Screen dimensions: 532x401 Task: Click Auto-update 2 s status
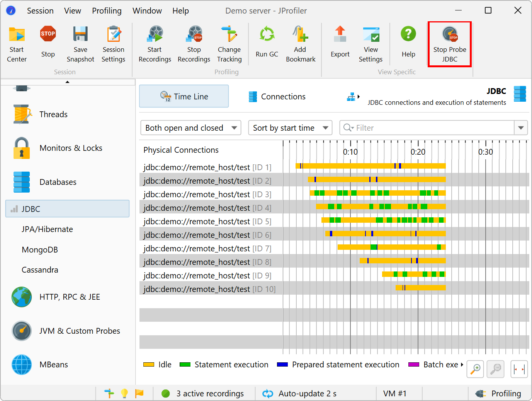(299, 394)
